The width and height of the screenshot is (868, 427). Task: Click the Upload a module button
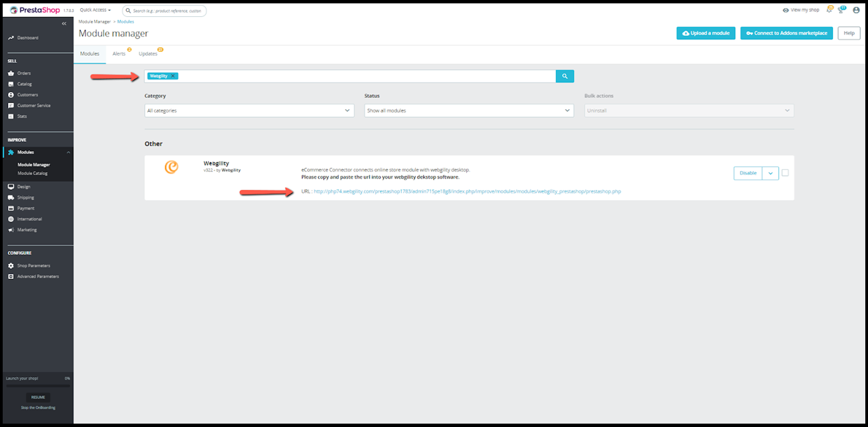pyautogui.click(x=706, y=33)
